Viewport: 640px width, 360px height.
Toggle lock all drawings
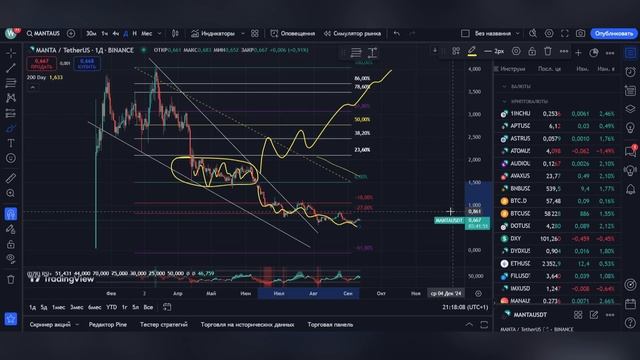[x=11, y=244]
